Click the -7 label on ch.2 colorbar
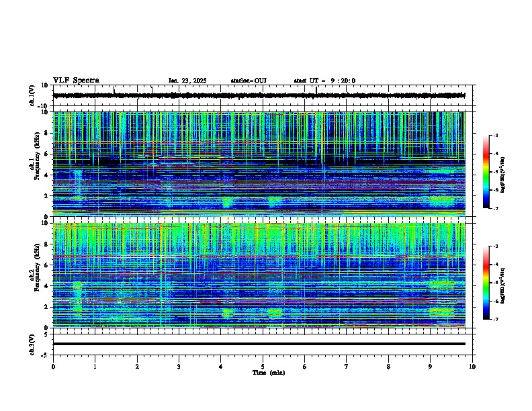Viewport: 532px width, 411px height. [496, 319]
